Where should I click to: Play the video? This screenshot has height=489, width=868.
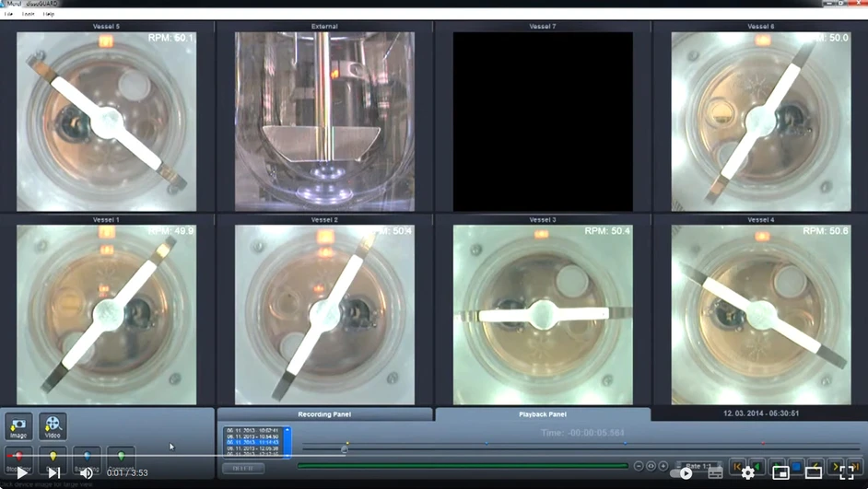tap(22, 472)
